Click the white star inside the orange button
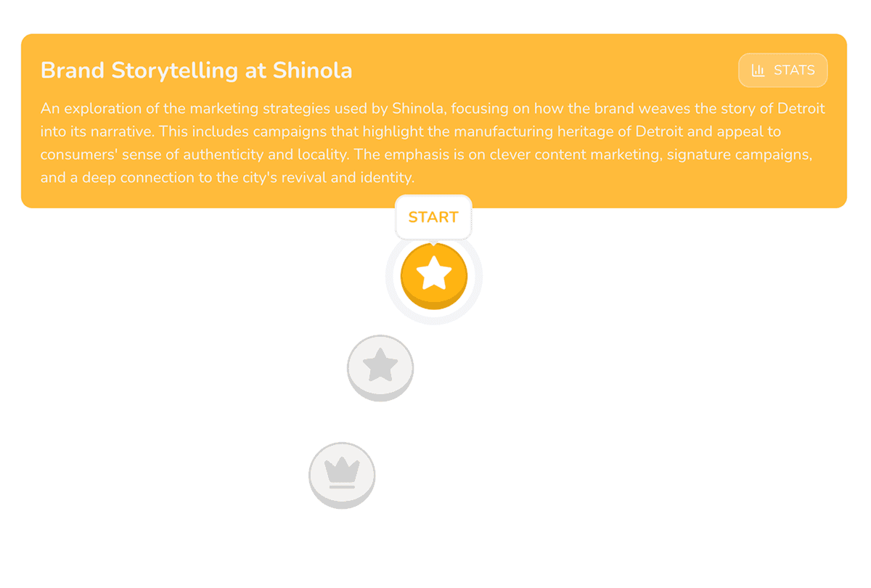Screen dimensions: 871x588 coord(434,273)
